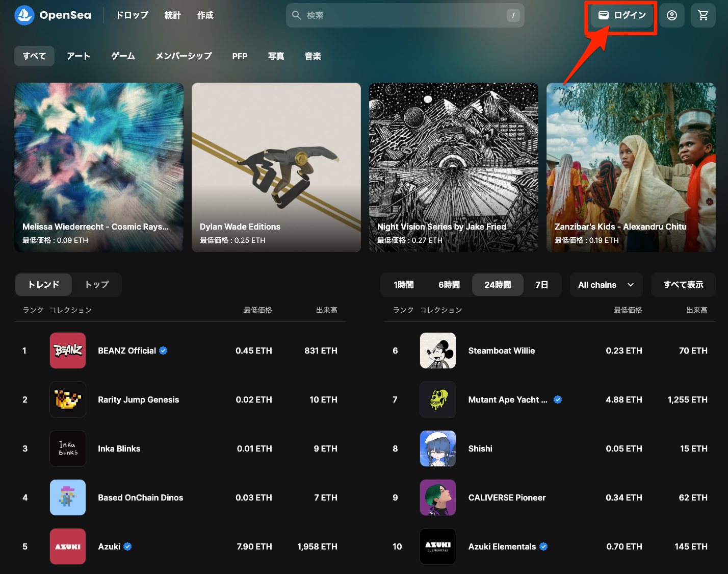Select the ゲーム category tab
Screen dimensions: 728x574
(123, 56)
